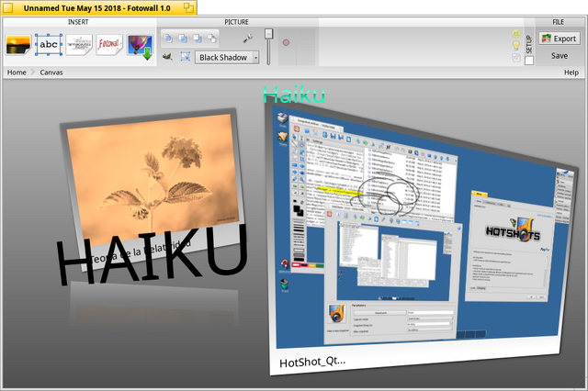
Task: Click the GIMP mascot icon
Action: pos(167,57)
